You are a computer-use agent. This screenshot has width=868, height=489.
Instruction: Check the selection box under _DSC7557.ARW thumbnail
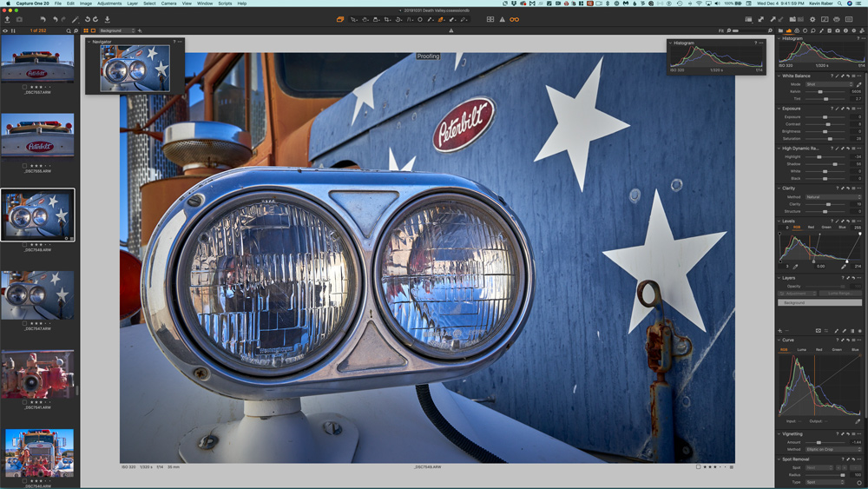tap(25, 88)
